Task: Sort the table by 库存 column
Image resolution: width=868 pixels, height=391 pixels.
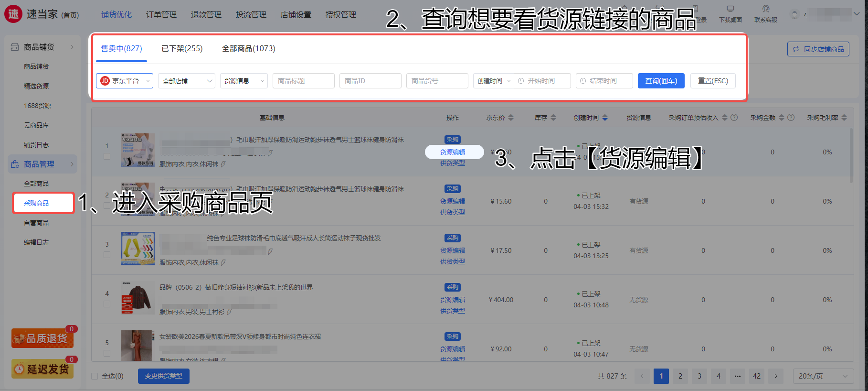Action: (553, 118)
